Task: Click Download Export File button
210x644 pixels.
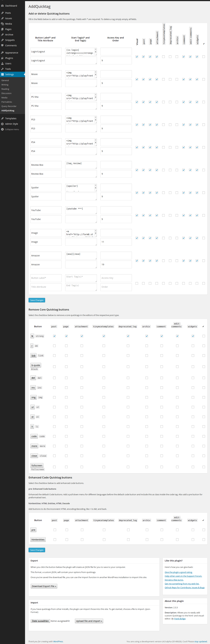Action: [44, 586]
